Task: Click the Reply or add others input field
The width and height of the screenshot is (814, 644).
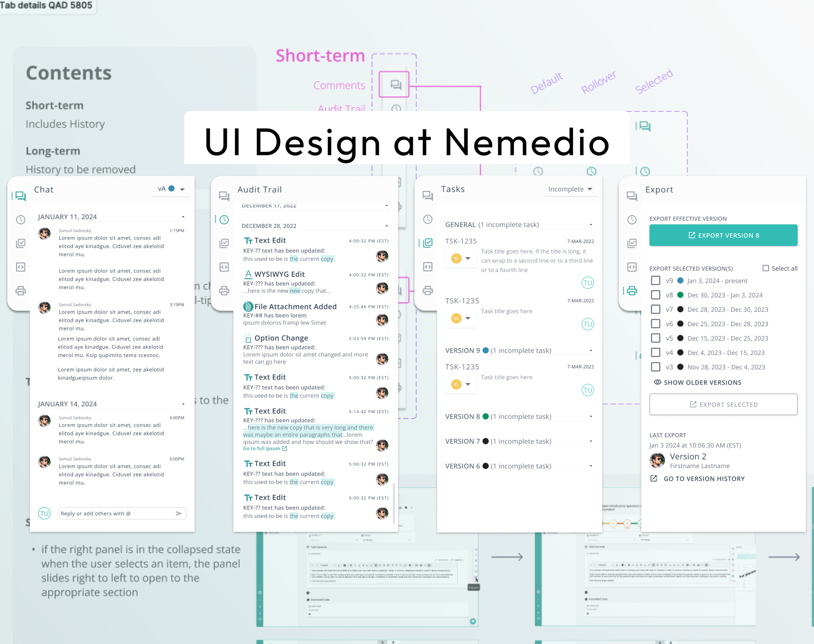Action: point(122,514)
